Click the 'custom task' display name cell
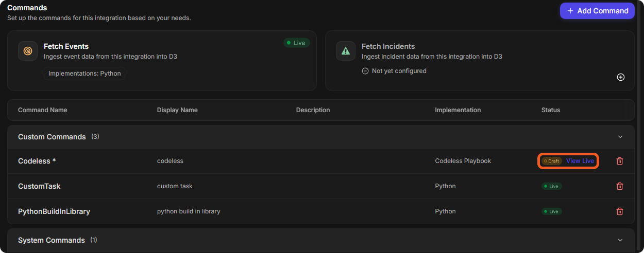This screenshot has height=253, width=644. [x=175, y=186]
